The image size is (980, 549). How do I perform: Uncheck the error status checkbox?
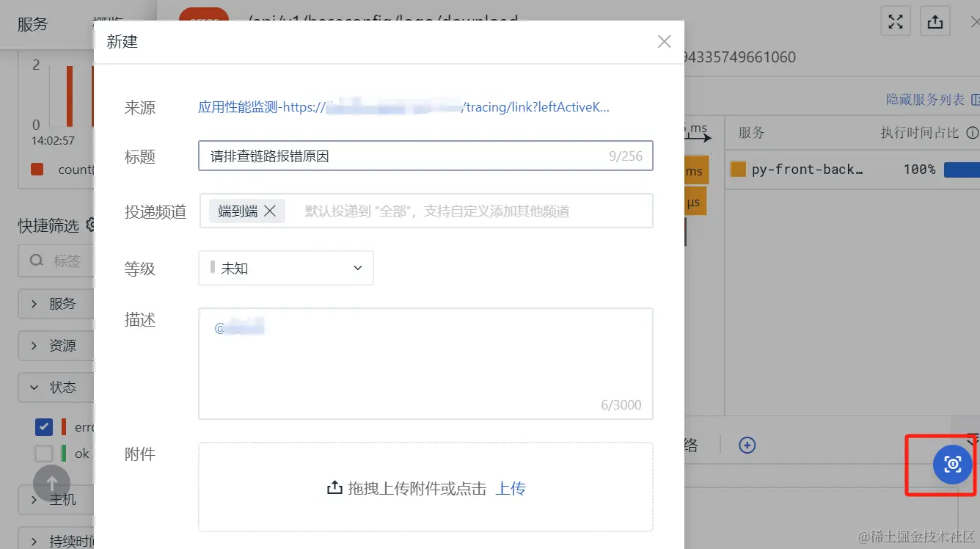point(44,426)
